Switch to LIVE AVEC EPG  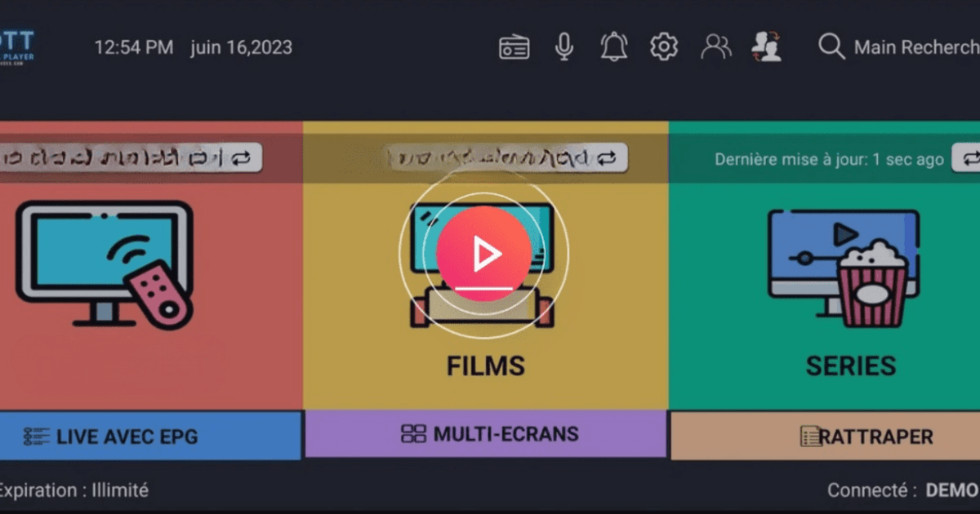(151, 435)
